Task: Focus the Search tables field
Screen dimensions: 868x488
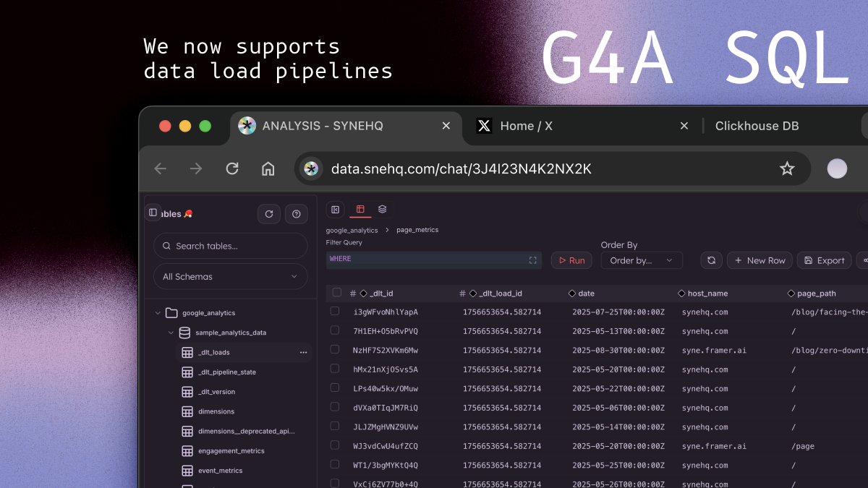Action: [x=231, y=246]
